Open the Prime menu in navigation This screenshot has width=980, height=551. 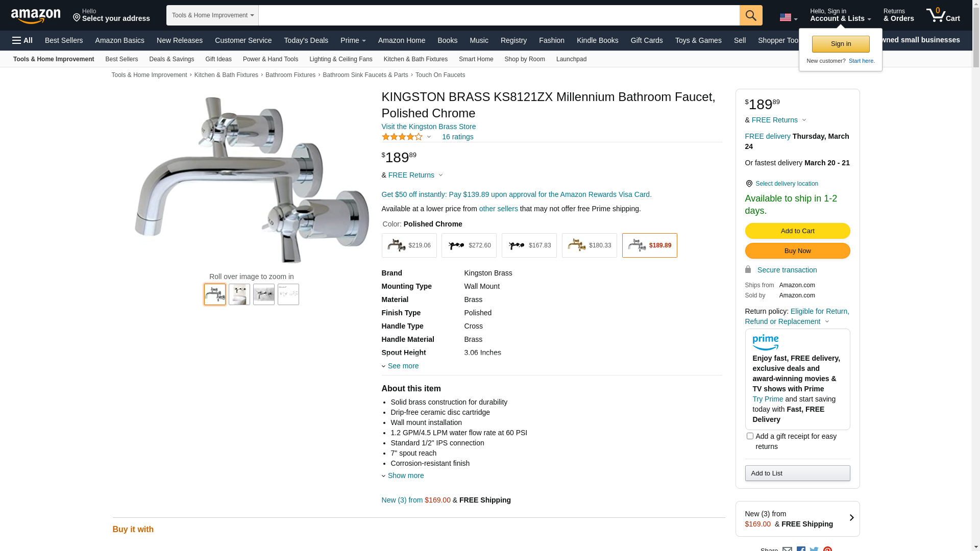353,40
